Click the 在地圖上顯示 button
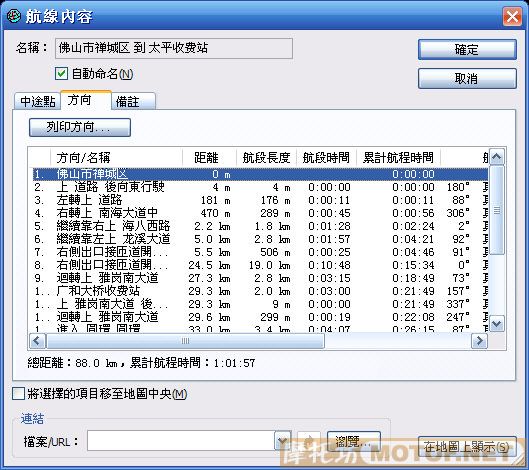 click(467, 447)
